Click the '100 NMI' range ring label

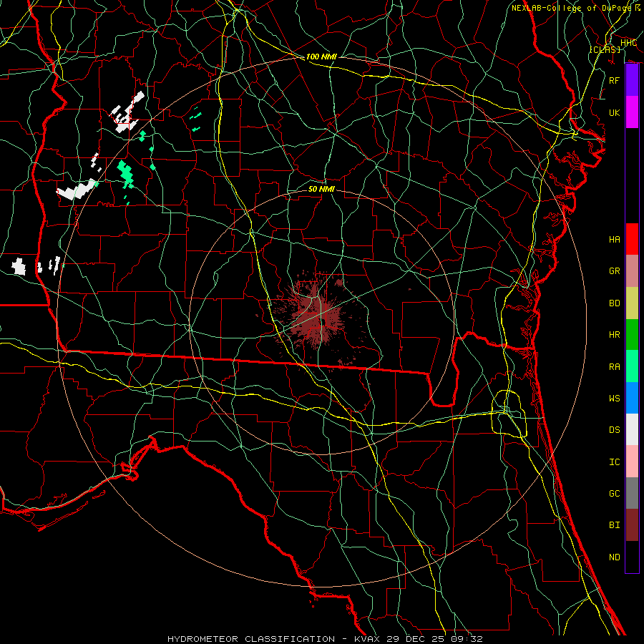321,57
